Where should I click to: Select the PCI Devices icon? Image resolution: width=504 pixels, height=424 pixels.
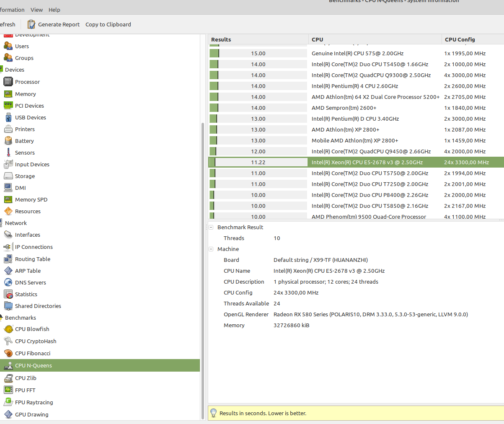pos(8,106)
